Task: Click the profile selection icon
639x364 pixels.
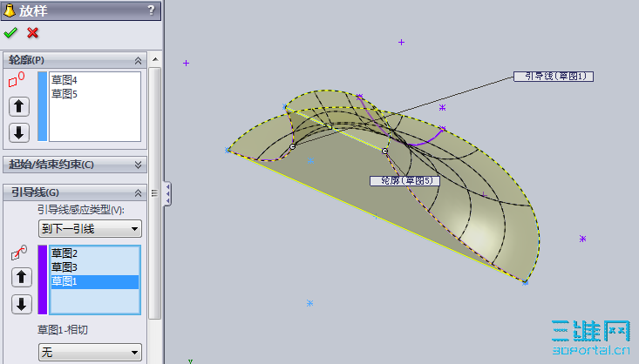Action: 17,80
